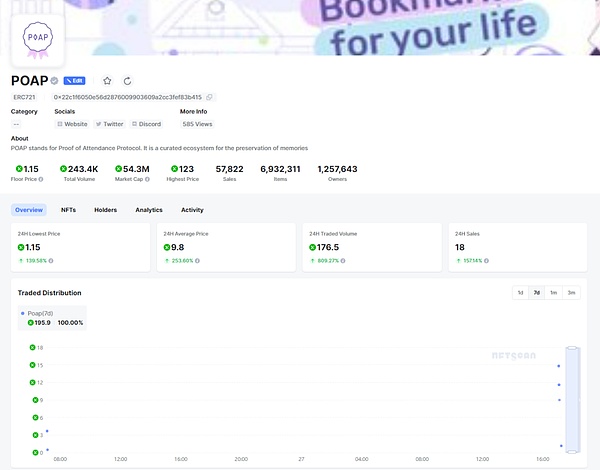Switch to the NFTs tab
600x470 pixels.
pos(68,210)
